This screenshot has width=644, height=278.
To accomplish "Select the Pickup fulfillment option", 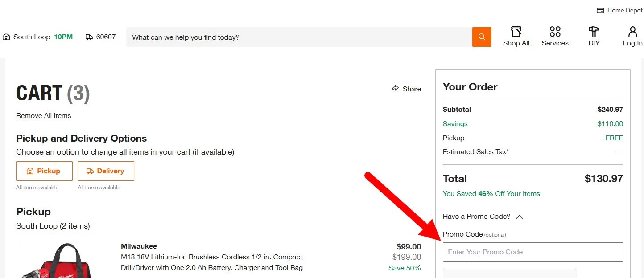I will [44, 171].
